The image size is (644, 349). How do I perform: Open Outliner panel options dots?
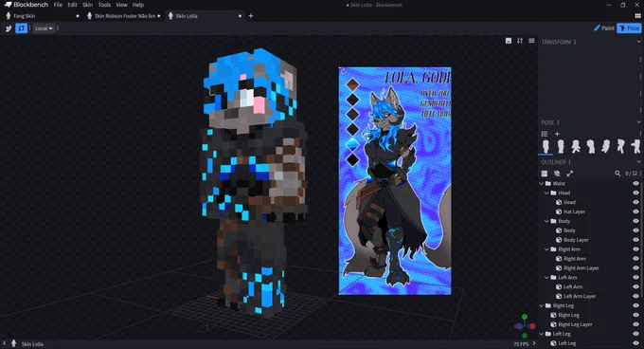[570, 162]
